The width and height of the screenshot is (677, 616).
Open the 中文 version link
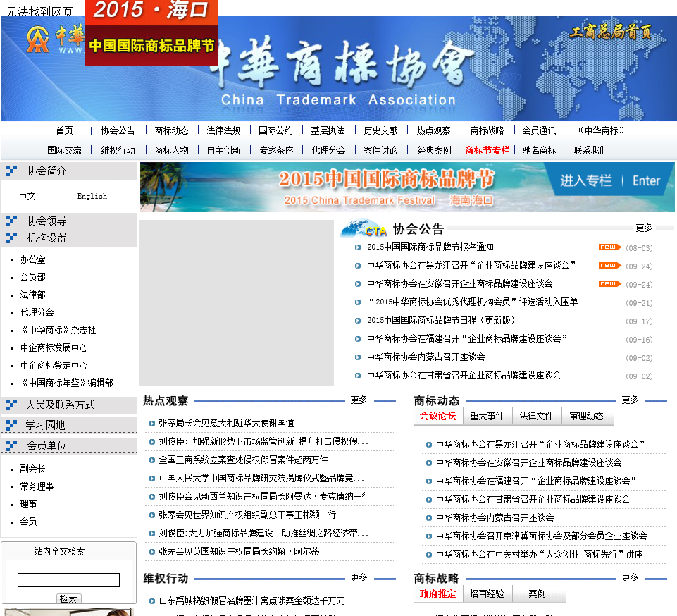pos(27,196)
